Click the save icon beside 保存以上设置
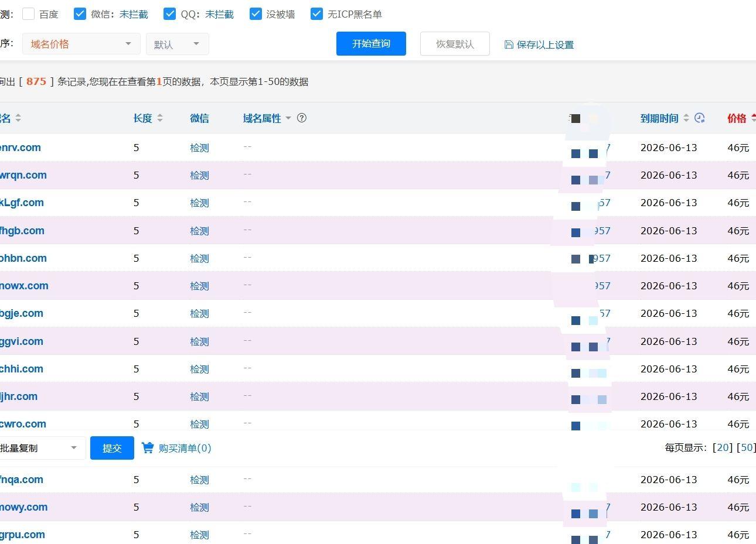Viewport: 756px width, 544px height. [509, 45]
